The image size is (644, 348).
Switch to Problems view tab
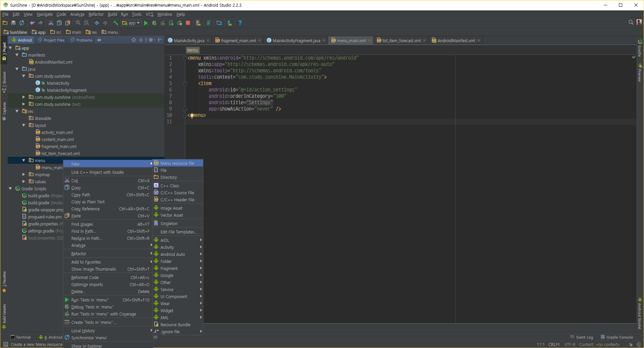coord(81,40)
